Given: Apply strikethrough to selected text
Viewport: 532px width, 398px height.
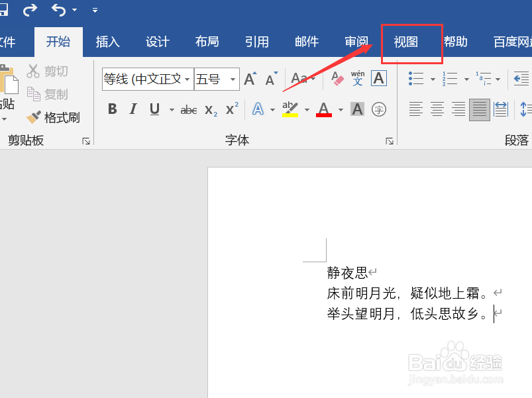Looking at the screenshot, I should (189, 109).
